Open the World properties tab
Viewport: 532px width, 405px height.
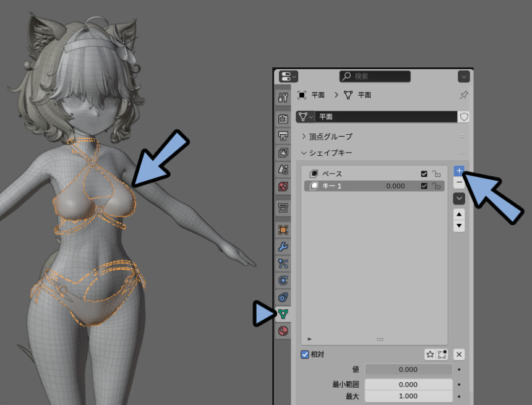(x=283, y=186)
